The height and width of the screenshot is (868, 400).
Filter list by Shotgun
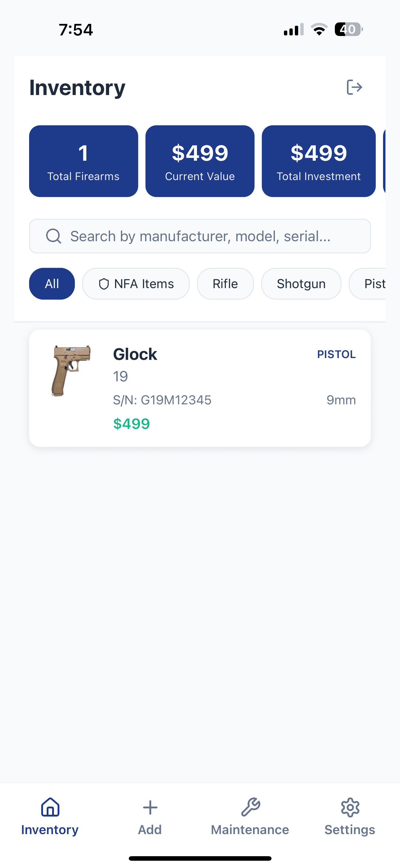(301, 284)
